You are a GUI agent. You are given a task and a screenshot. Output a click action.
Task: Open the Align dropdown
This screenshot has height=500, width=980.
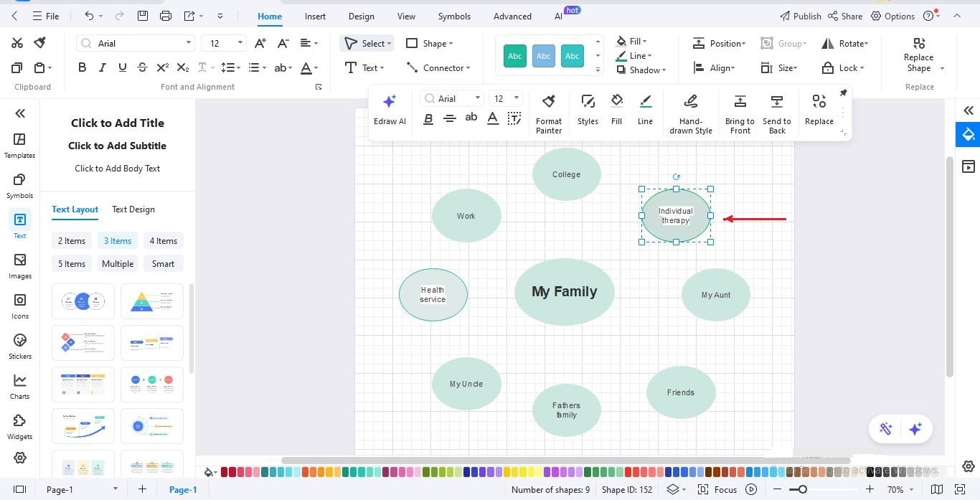[714, 67]
